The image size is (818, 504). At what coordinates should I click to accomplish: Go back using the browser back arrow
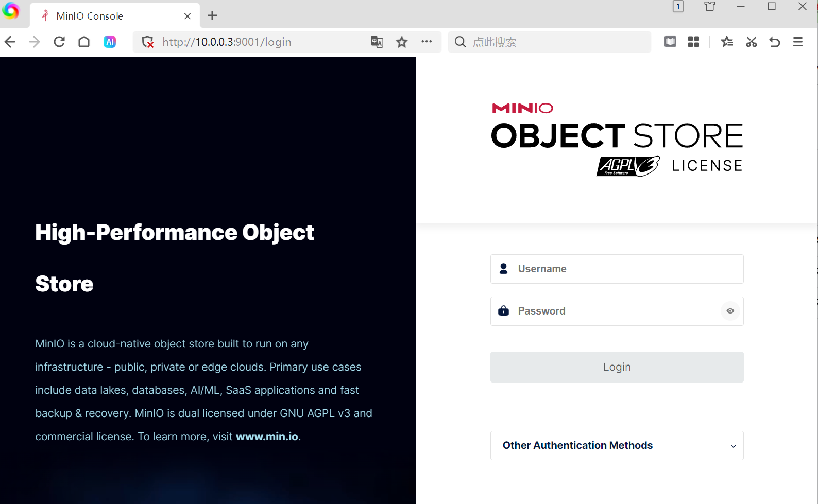click(x=10, y=42)
